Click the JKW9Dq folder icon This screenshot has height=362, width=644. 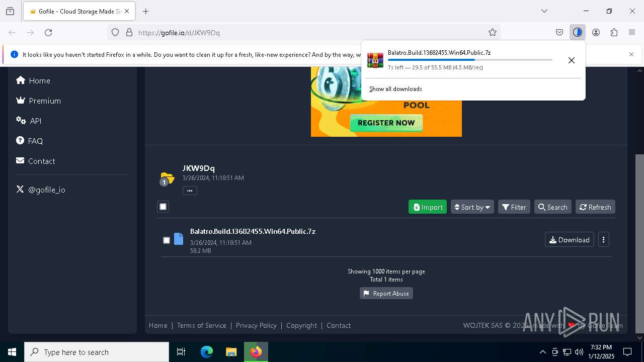click(x=167, y=178)
